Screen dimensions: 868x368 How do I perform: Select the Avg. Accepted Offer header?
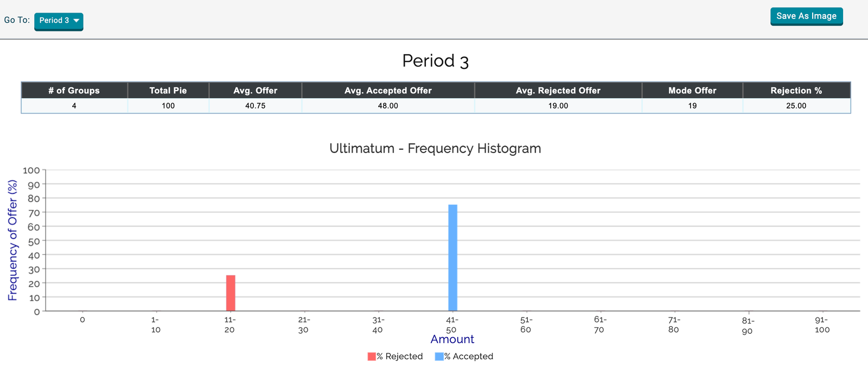point(388,91)
